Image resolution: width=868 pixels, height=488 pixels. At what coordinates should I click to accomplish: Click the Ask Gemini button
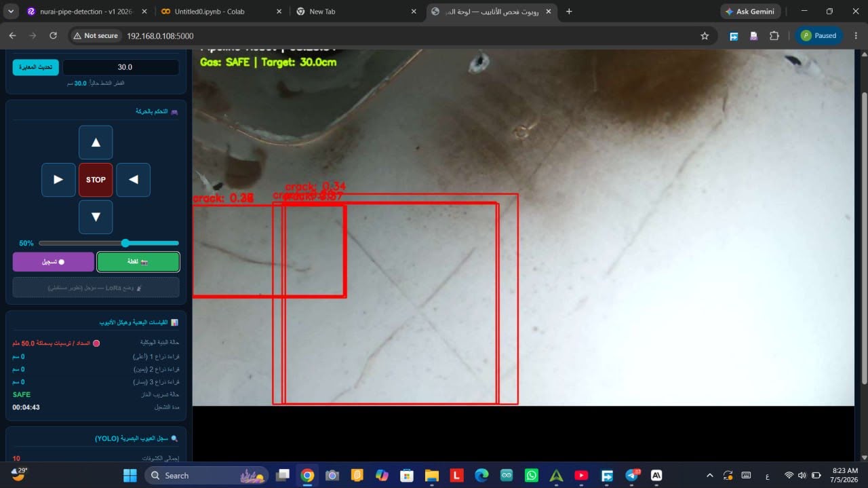point(751,12)
